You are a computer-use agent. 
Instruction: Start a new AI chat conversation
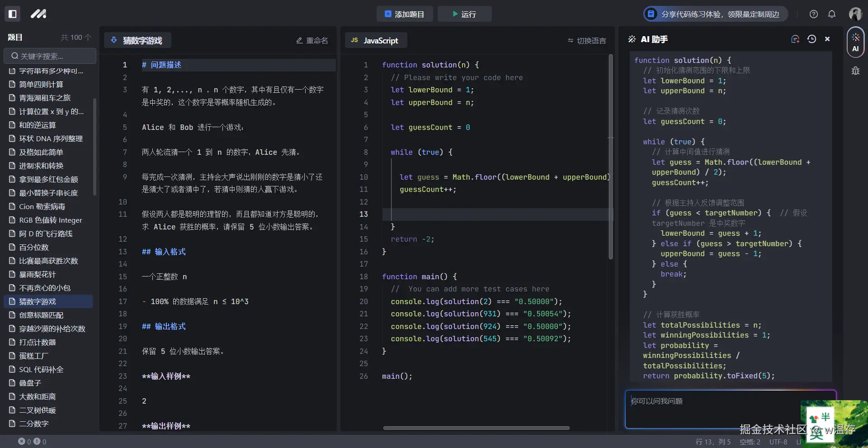pos(796,39)
